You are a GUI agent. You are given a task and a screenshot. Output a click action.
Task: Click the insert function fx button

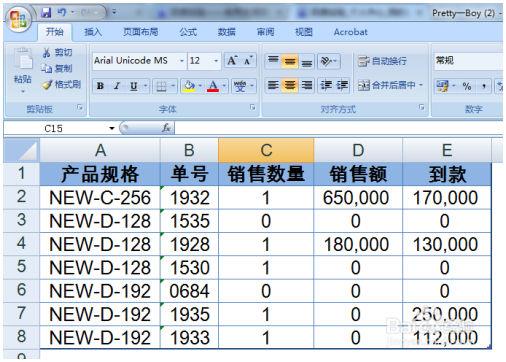click(x=166, y=128)
